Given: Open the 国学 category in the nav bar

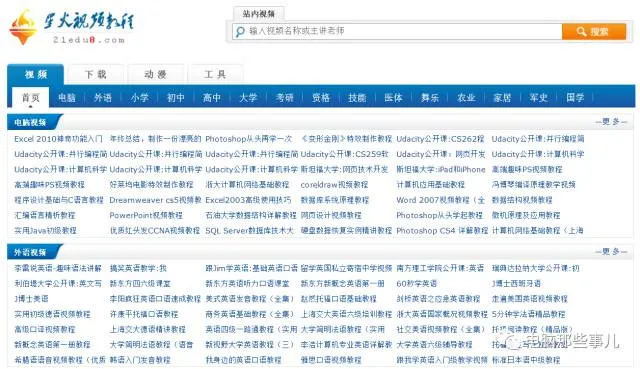Looking at the screenshot, I should click(x=575, y=98).
